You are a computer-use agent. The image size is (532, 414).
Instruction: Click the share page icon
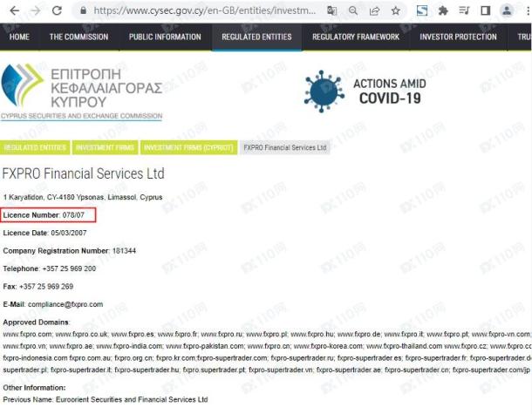(x=374, y=10)
